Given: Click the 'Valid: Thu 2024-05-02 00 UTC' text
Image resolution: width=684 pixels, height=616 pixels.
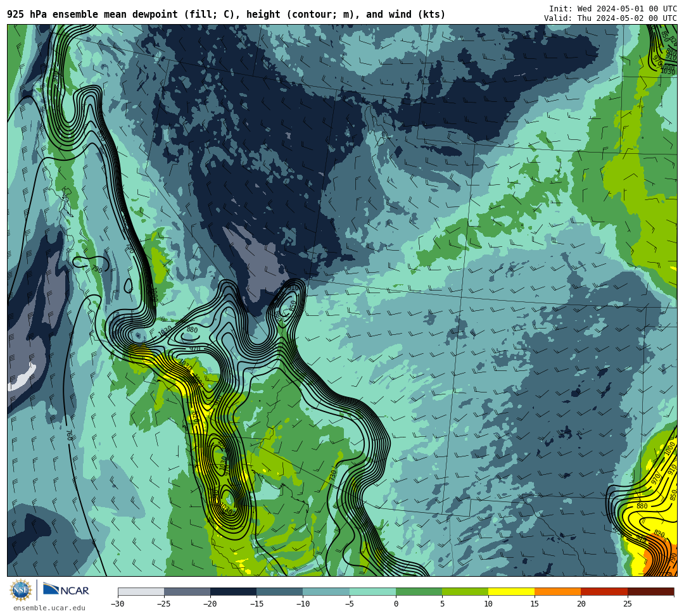Looking at the screenshot, I should click(x=611, y=18).
